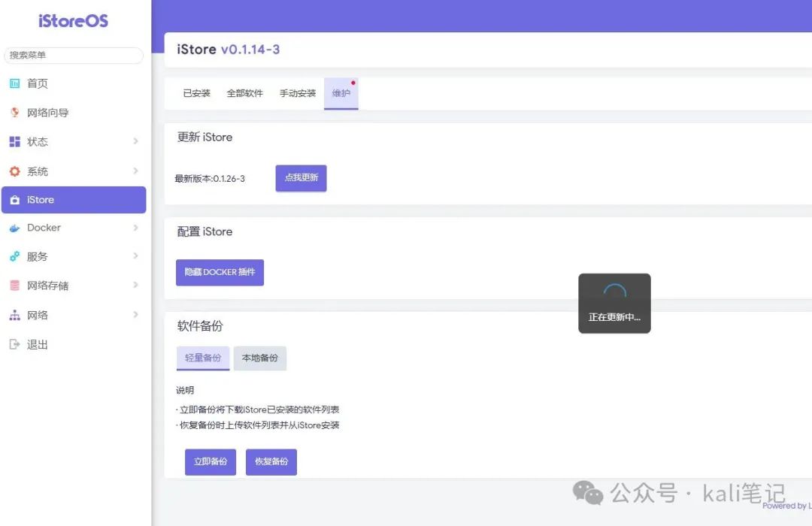Click the 服务 gears icon
The width and height of the screenshot is (812, 526).
tap(14, 256)
